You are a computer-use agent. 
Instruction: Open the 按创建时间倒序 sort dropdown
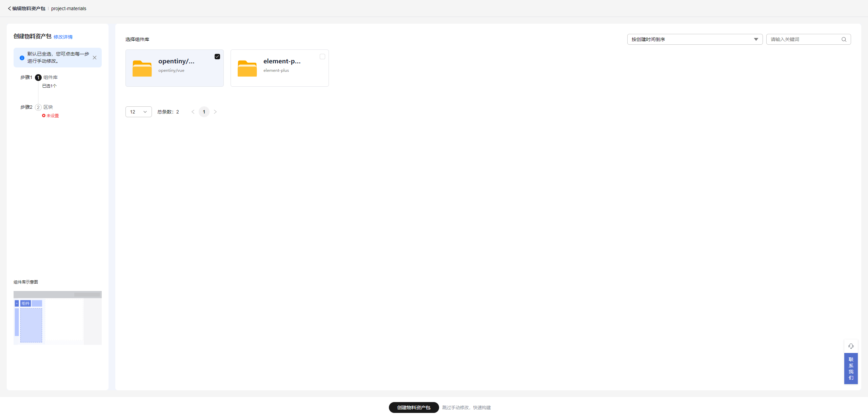click(694, 39)
